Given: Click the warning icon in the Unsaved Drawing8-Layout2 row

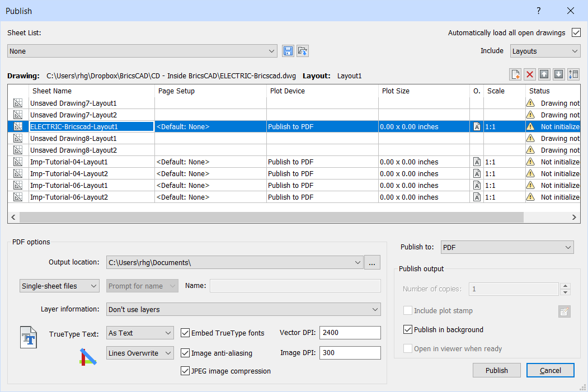Looking at the screenshot, I should [x=530, y=150].
